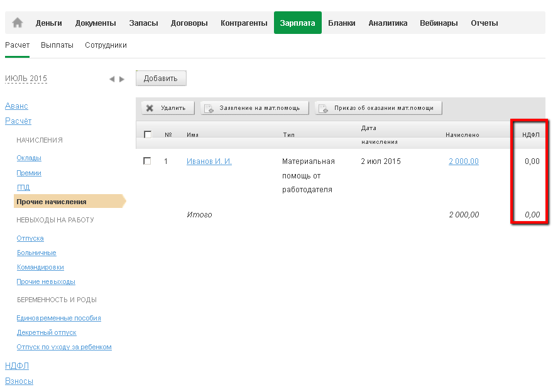This screenshot has width=553, height=392.
Task: Open the Запасы menu
Action: 143,23
